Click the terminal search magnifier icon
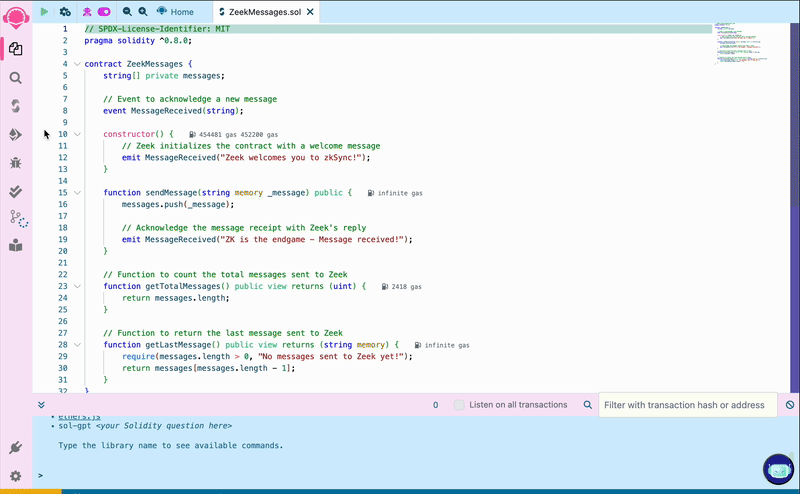800x494 pixels. point(588,405)
